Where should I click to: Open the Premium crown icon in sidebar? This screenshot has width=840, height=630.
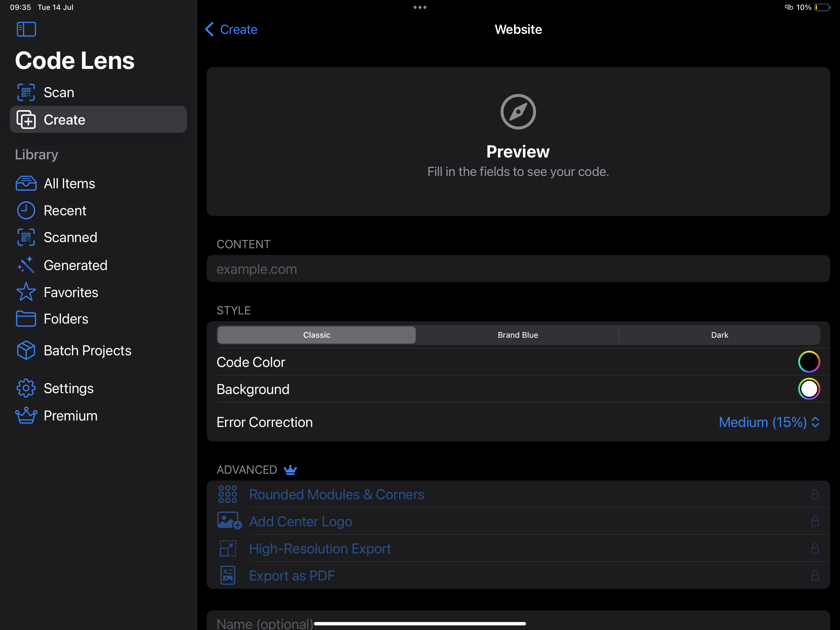coord(26,415)
